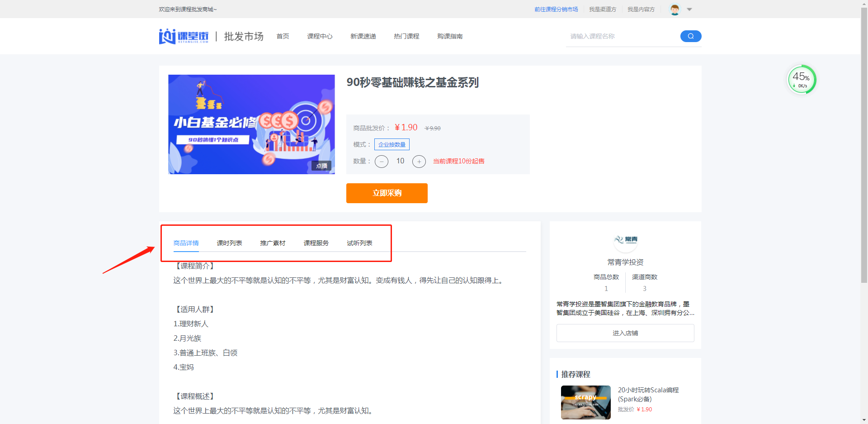Click the 课堂街 logo icon
Image resolution: width=868 pixels, height=424 pixels.
pyautogui.click(x=167, y=36)
